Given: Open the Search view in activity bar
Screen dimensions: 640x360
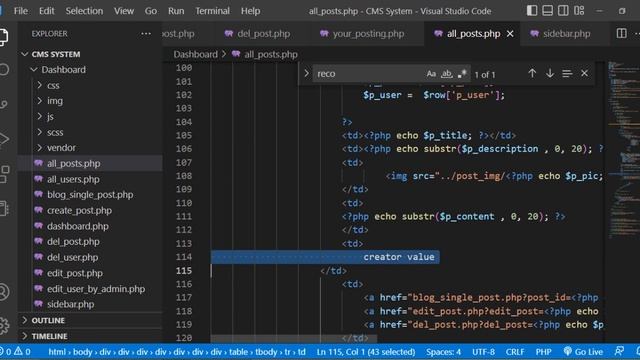Looking at the screenshot, I should point(4,69).
